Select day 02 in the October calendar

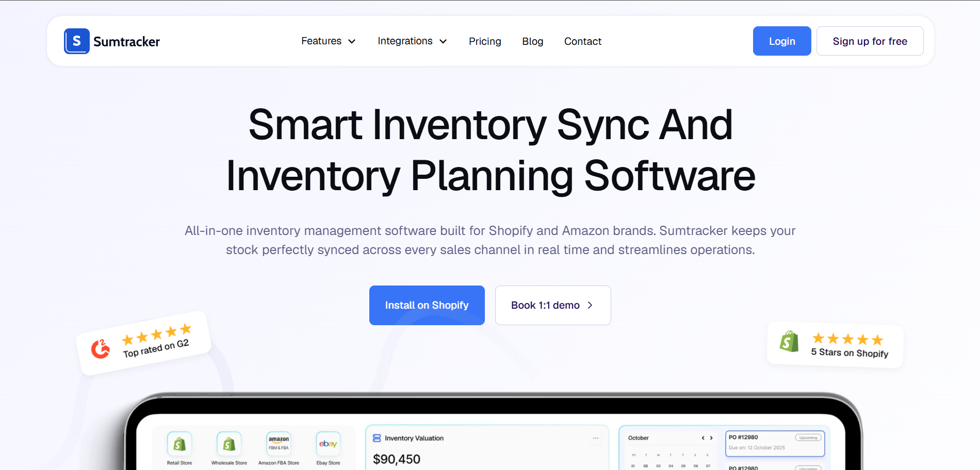click(646, 465)
